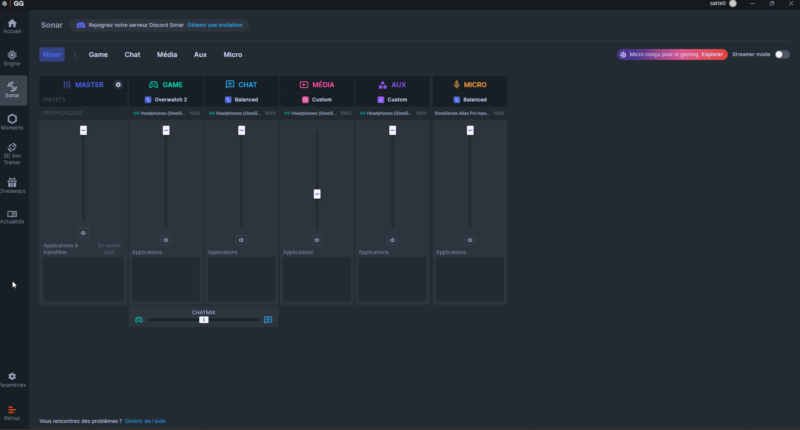Click the Master channel settings gear
Image resolution: width=800 pixels, height=430 pixels.
point(118,85)
